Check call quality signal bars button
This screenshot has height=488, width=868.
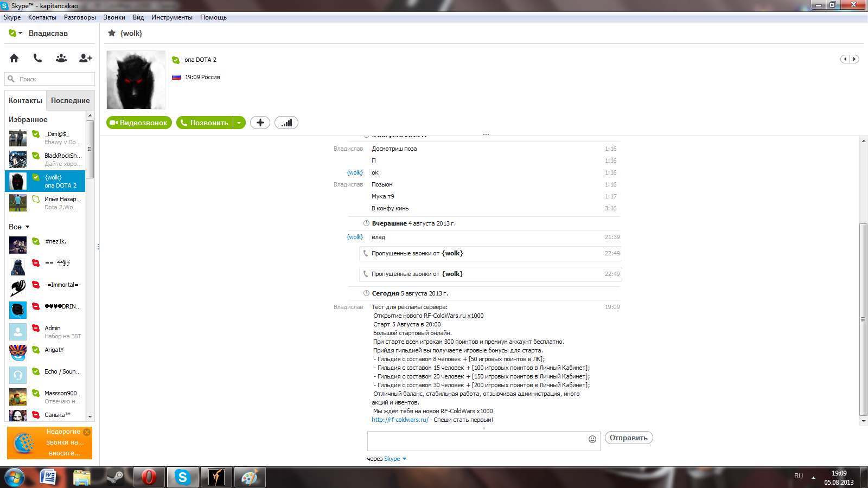click(286, 123)
